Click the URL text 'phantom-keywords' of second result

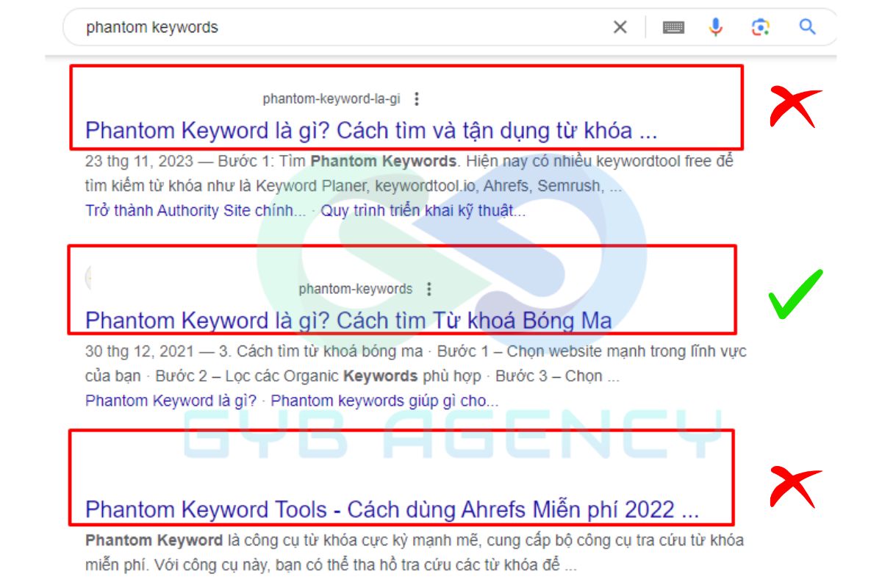(x=356, y=289)
